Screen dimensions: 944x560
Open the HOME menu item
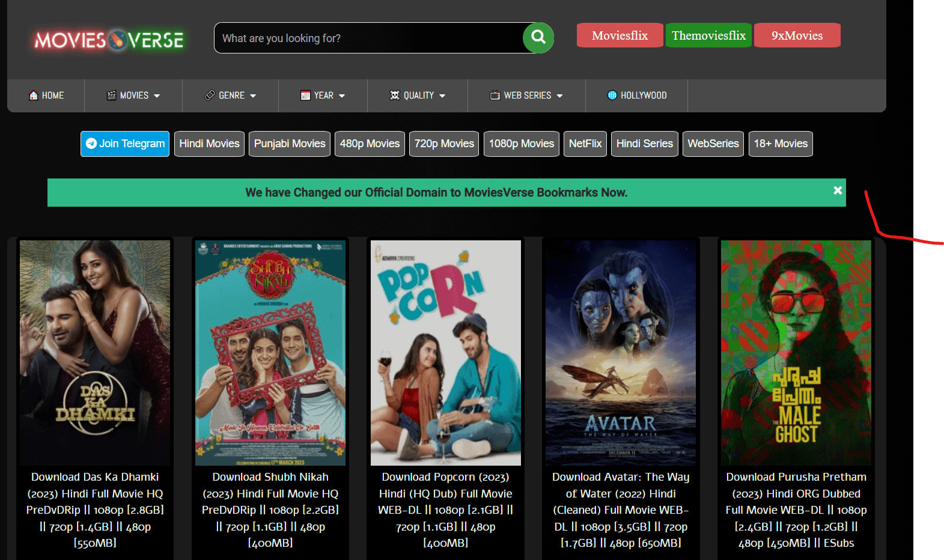pos(46,96)
